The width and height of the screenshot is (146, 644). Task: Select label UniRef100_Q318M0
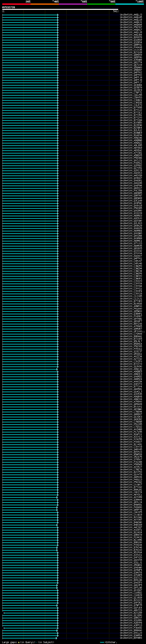pos(131,620)
